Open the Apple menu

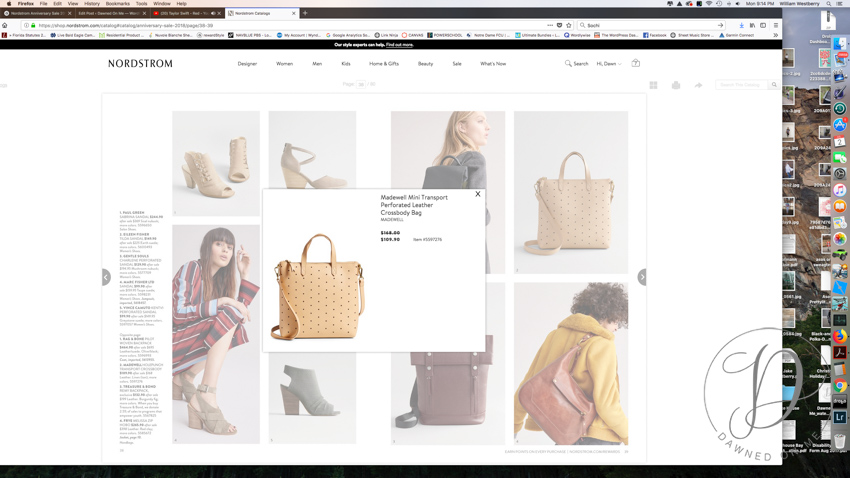[x=9, y=3]
